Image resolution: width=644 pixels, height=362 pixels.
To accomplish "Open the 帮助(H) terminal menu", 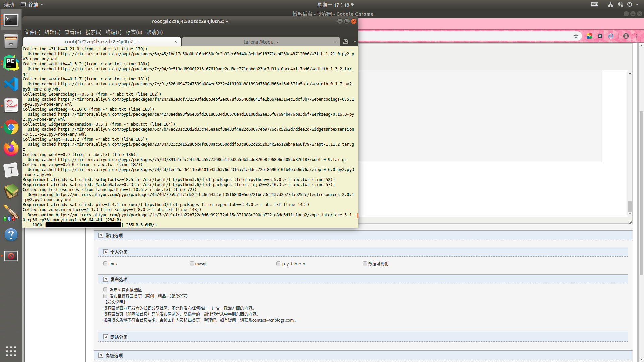I will click(155, 32).
